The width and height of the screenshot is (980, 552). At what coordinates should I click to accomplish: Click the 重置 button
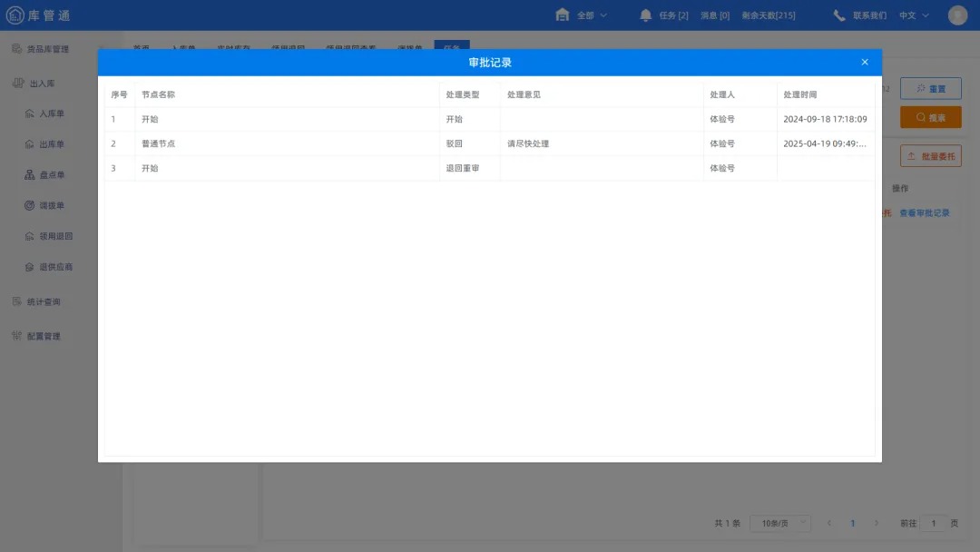pos(930,89)
